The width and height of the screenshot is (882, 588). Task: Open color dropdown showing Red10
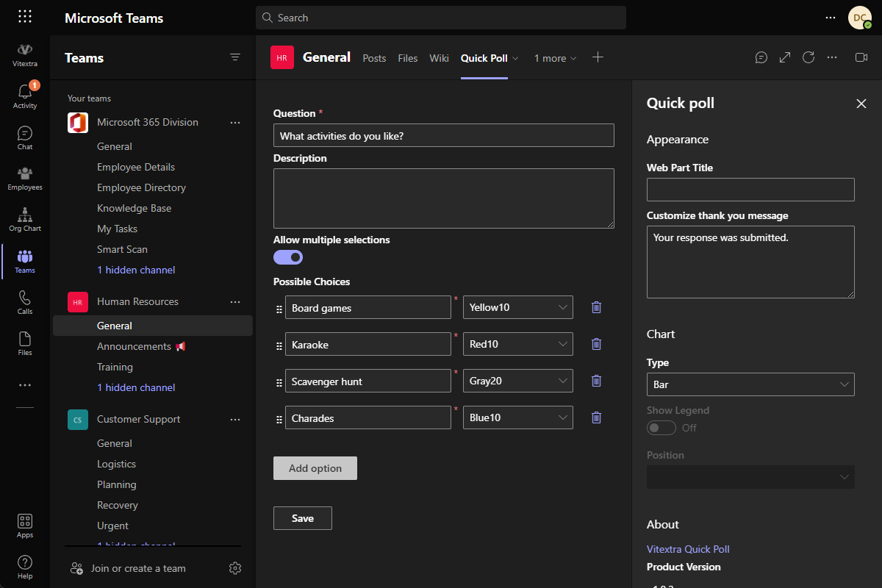coord(518,344)
